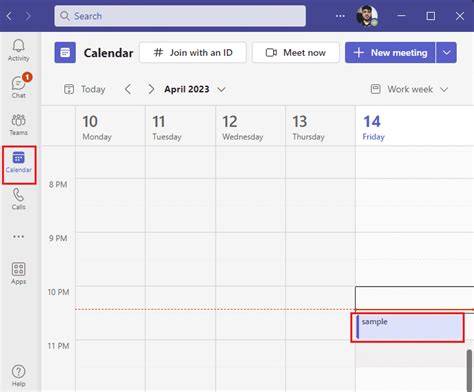The width and height of the screenshot is (474, 392).
Task: Select the Calendar tab in the sidebar
Action: [x=19, y=164]
